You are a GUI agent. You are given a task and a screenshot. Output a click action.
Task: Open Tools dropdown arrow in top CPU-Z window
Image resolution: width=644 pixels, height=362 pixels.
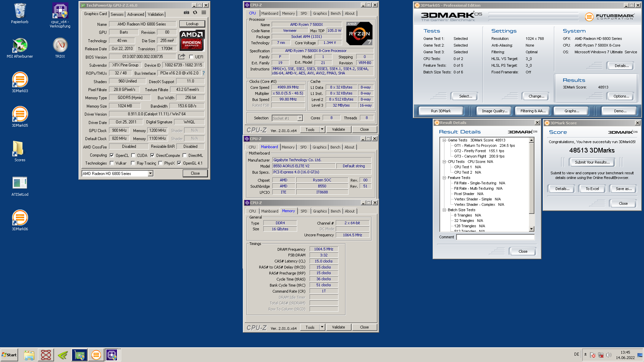tap(322, 129)
